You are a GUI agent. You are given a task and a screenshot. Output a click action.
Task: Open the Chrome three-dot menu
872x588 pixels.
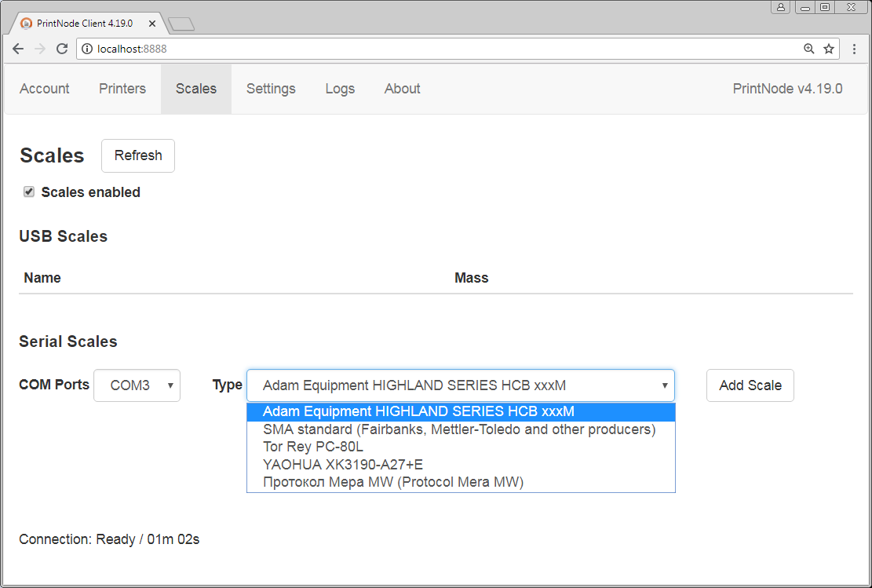[x=854, y=49]
